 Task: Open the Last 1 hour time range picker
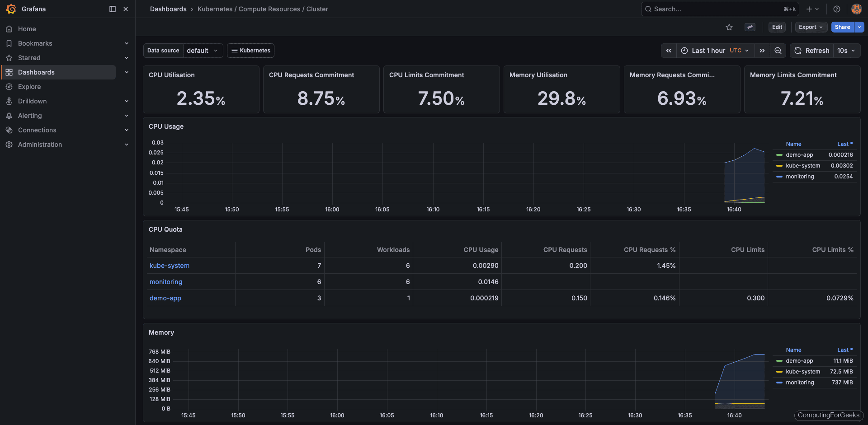pyautogui.click(x=709, y=51)
